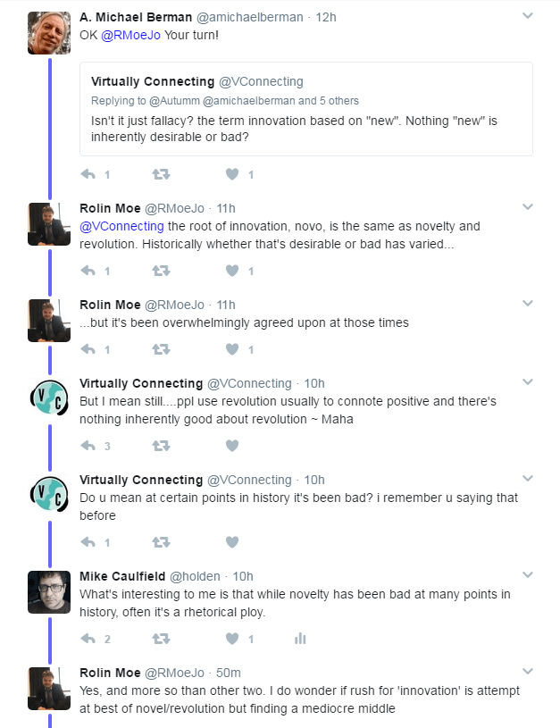The height and width of the screenshot is (728, 560).
Task: Open options chevron on A. Michael Berman's tweet
Action: [x=528, y=16]
